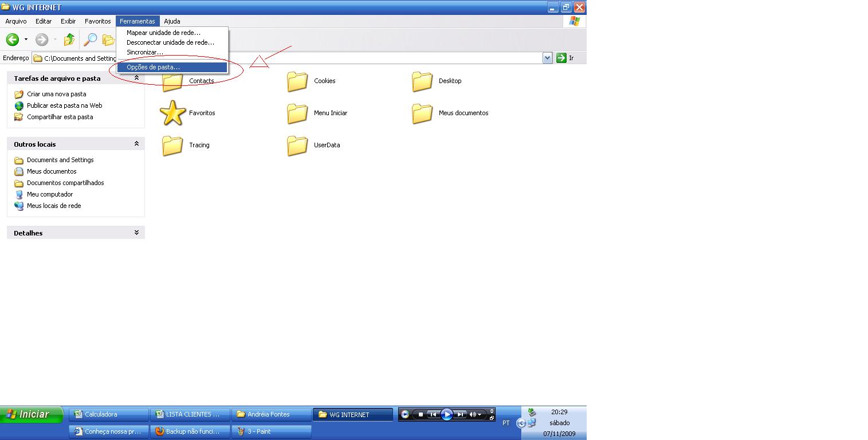Switch to Andréia Fontes folder window
The image size is (868, 440).
coord(272,414)
